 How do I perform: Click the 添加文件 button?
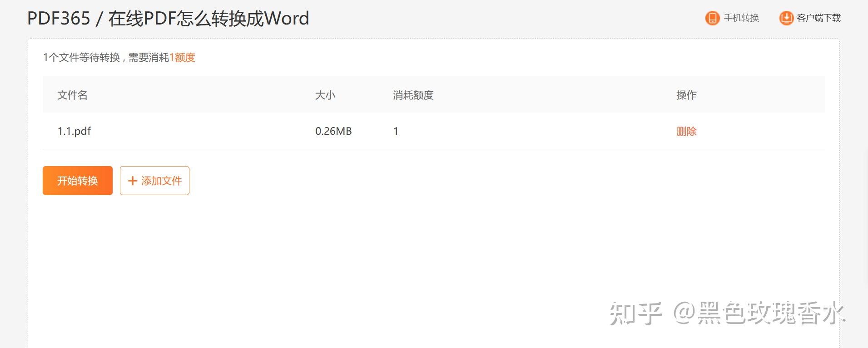(154, 181)
